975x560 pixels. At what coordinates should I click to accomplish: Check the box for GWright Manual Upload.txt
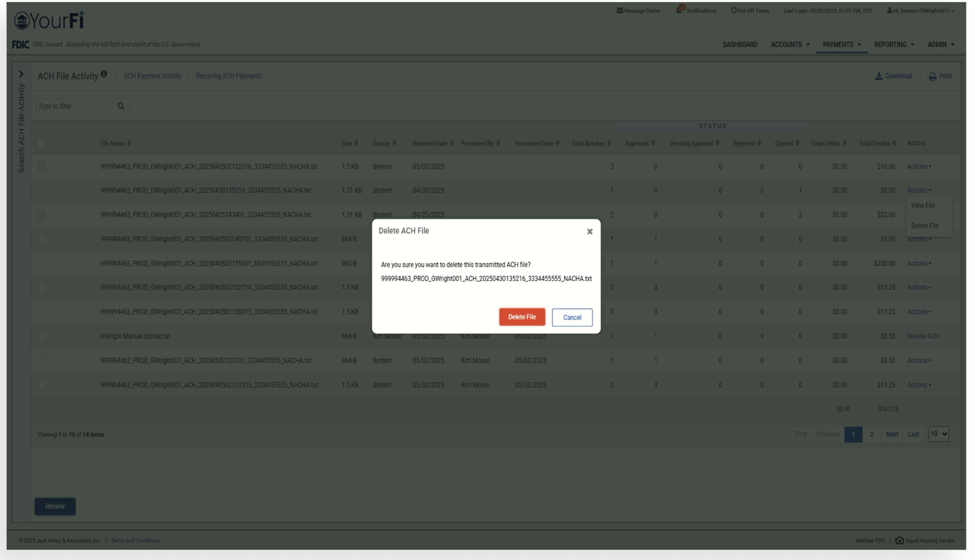pos(41,337)
